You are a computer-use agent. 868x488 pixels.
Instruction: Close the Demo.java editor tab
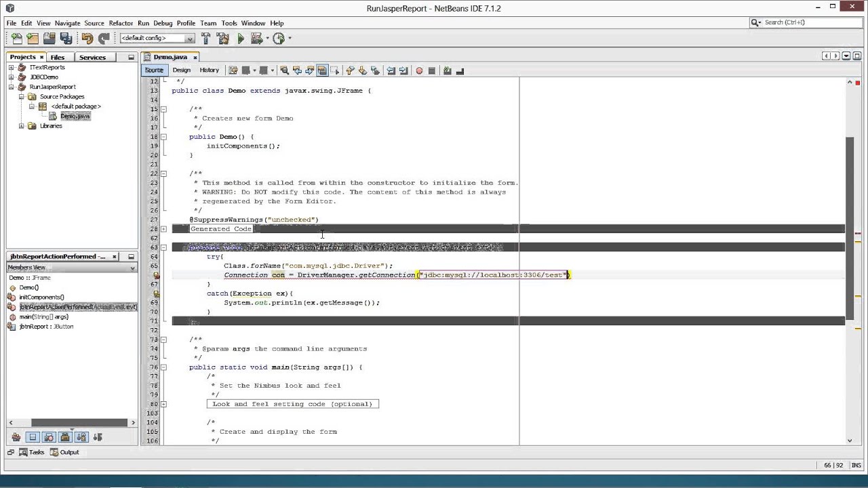point(195,58)
